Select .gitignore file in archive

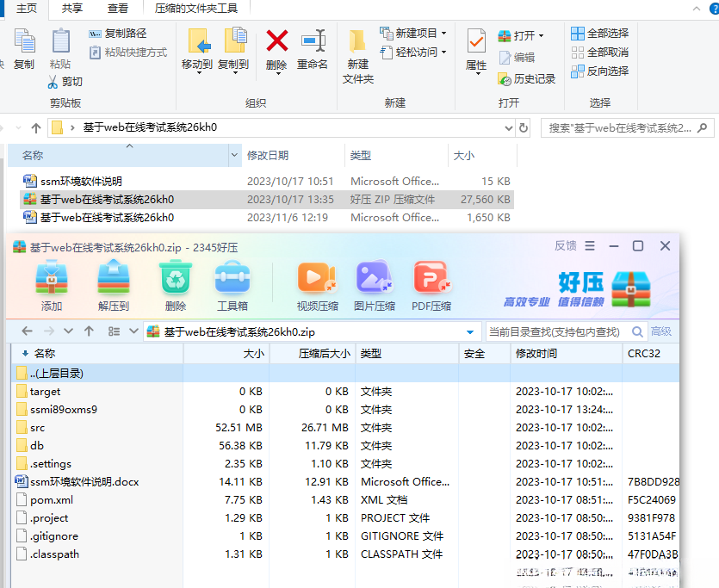point(345,535)
